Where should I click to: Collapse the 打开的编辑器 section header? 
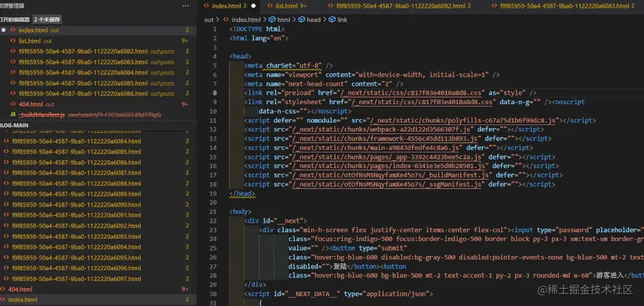pyautogui.click(x=15, y=19)
